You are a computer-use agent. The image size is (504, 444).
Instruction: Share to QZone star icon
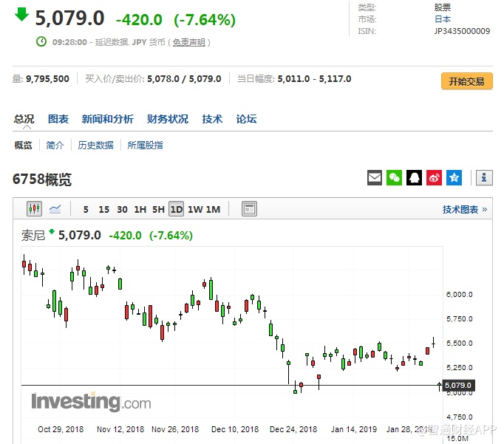[454, 178]
